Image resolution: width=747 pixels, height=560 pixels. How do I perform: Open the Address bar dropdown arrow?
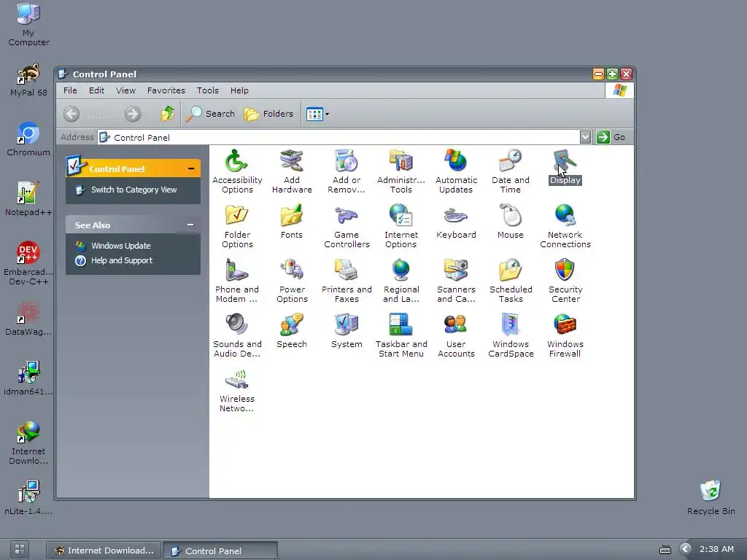click(x=586, y=137)
